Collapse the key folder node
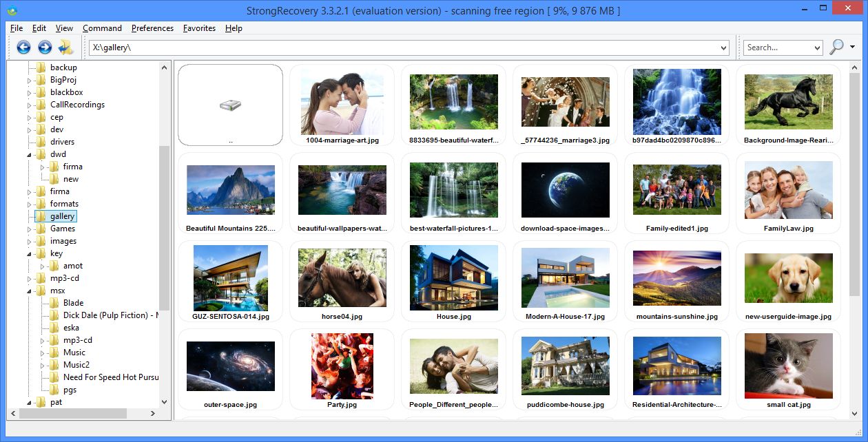868x442 pixels. coord(30,254)
